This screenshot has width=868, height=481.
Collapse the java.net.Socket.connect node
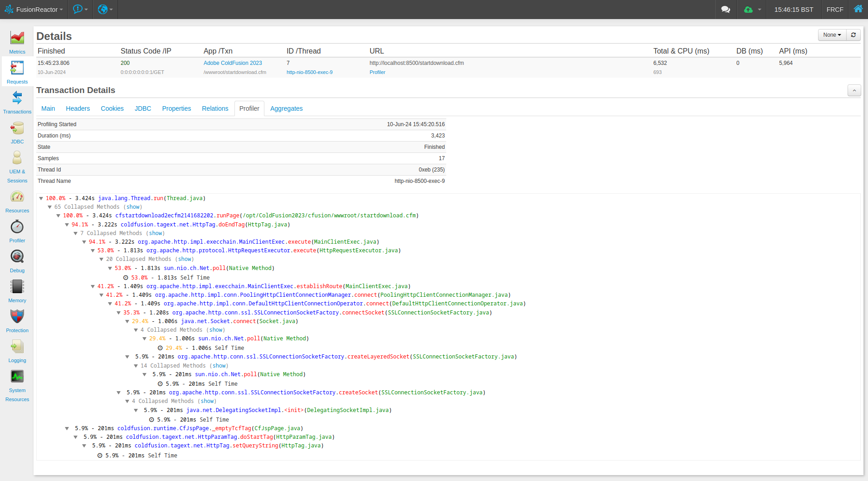pyautogui.click(x=127, y=321)
